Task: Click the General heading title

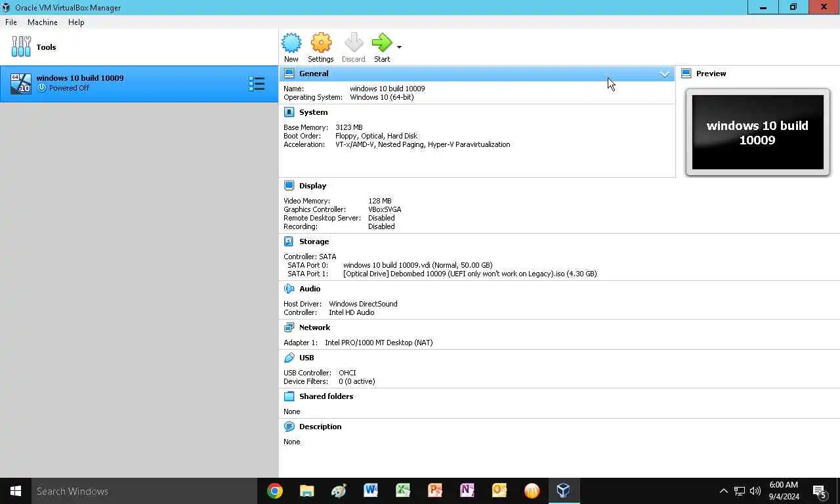Action: click(x=314, y=73)
